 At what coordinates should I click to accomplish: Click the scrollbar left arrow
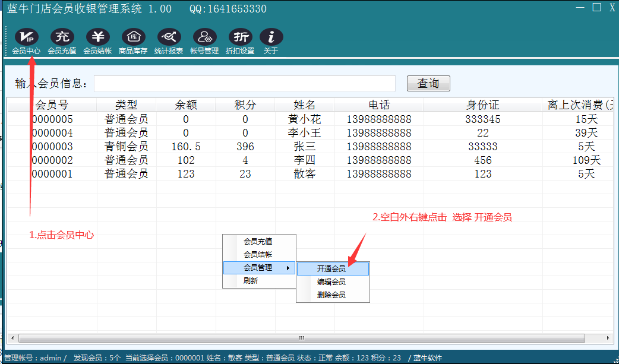point(12,338)
